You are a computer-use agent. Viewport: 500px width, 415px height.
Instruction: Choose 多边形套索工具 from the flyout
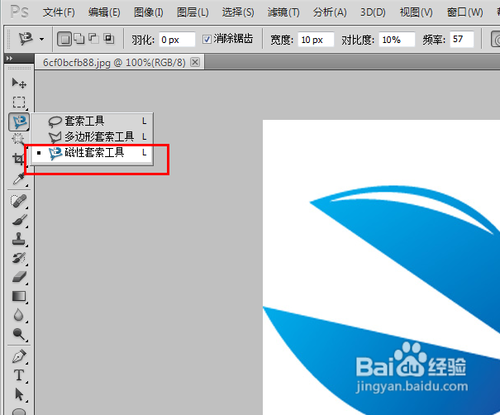[92, 137]
